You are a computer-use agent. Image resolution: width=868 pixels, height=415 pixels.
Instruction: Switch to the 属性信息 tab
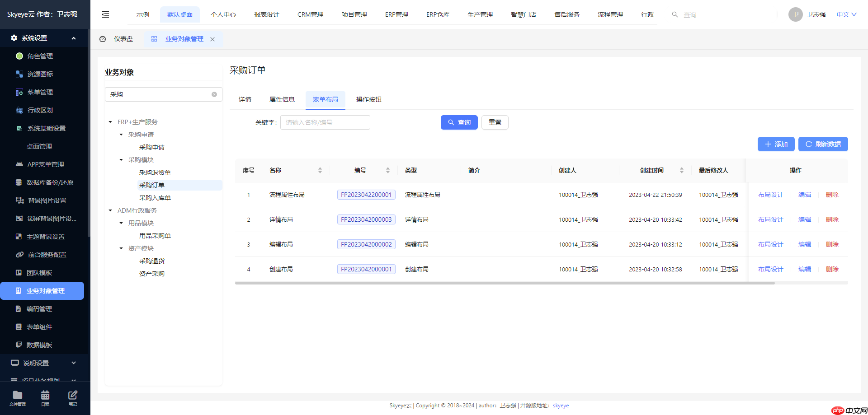(x=282, y=99)
